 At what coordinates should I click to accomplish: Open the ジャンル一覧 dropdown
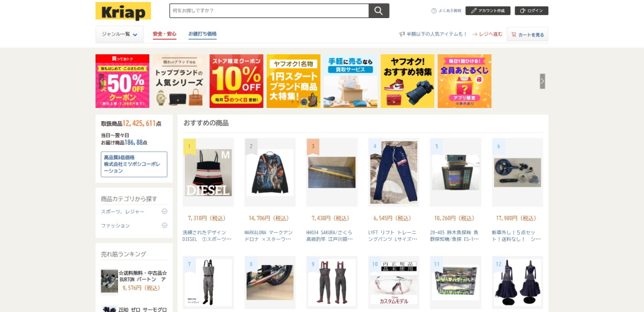point(119,34)
